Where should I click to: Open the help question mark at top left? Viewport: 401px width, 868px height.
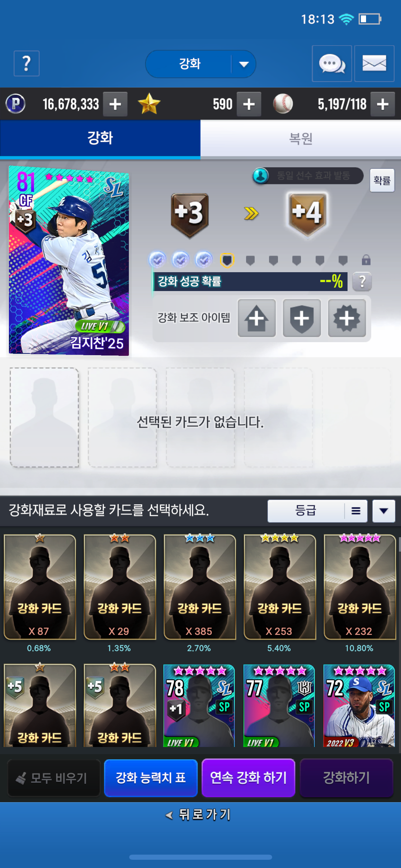coord(26,63)
